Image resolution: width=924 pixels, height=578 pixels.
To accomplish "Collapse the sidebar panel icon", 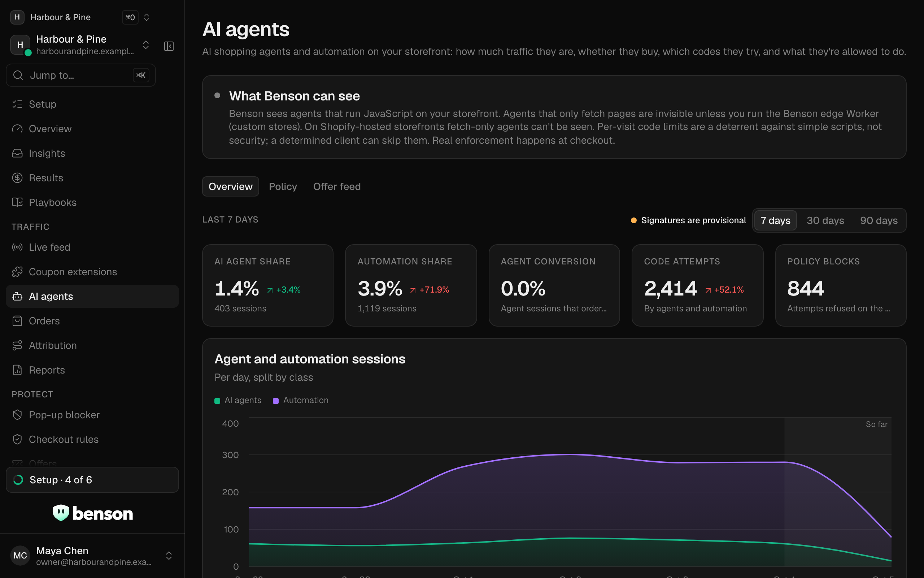I will pos(169,46).
